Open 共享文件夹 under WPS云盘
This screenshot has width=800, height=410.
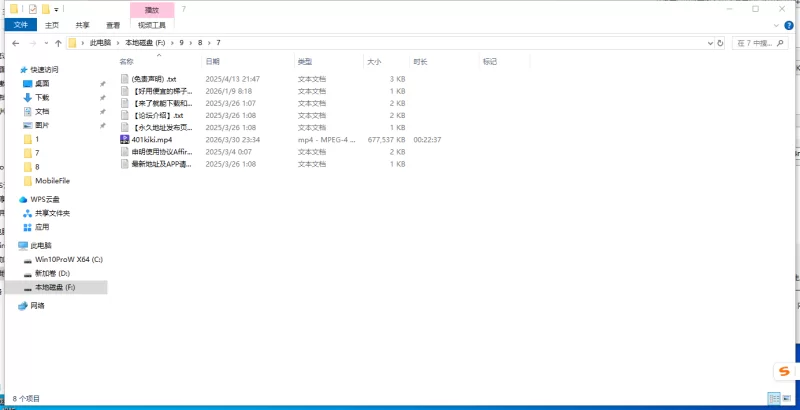pyautogui.click(x=52, y=213)
